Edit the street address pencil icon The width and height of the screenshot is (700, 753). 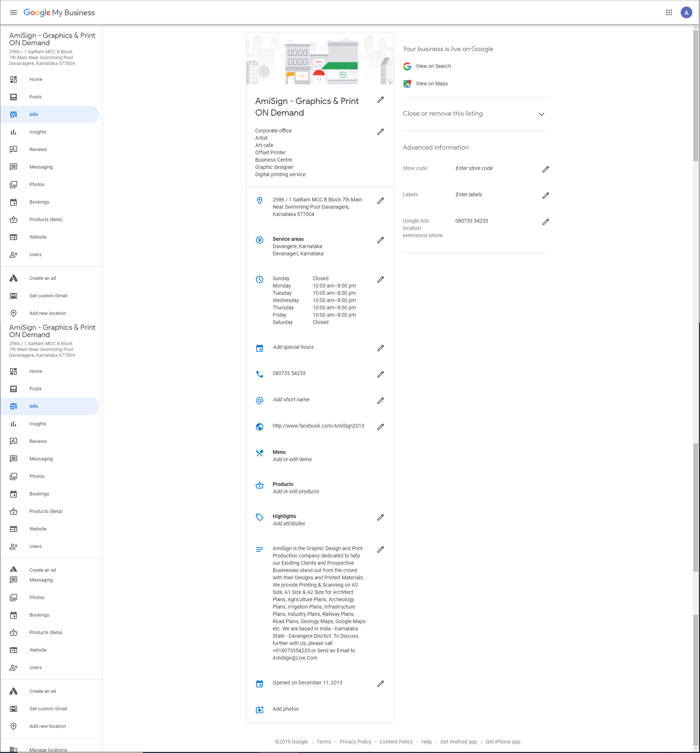tap(381, 201)
